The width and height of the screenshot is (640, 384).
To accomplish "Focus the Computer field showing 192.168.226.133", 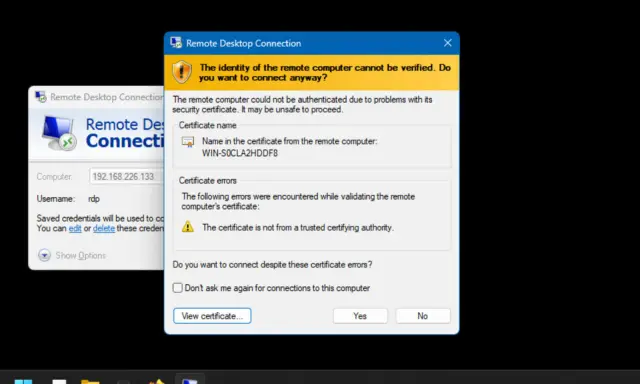I will click(x=127, y=177).
